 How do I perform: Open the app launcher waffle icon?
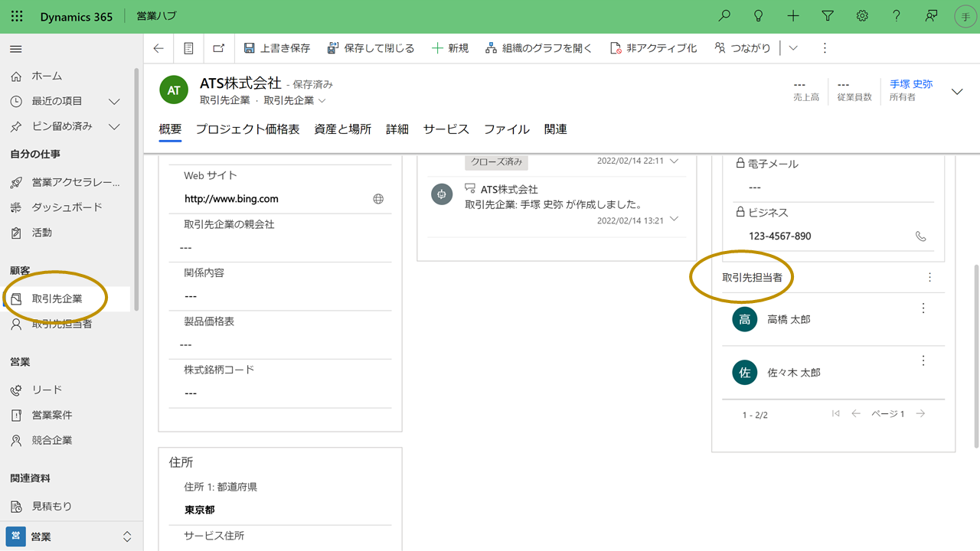pos(17,16)
